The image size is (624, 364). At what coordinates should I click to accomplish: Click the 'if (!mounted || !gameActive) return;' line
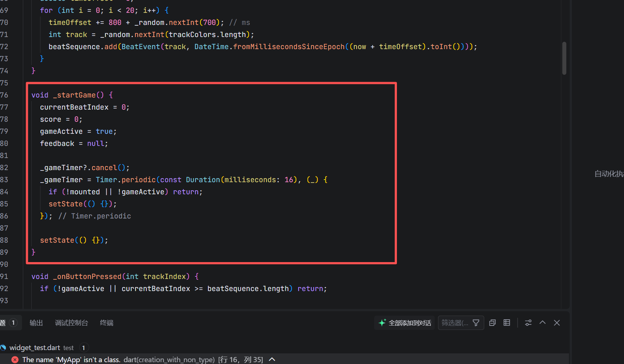125,192
